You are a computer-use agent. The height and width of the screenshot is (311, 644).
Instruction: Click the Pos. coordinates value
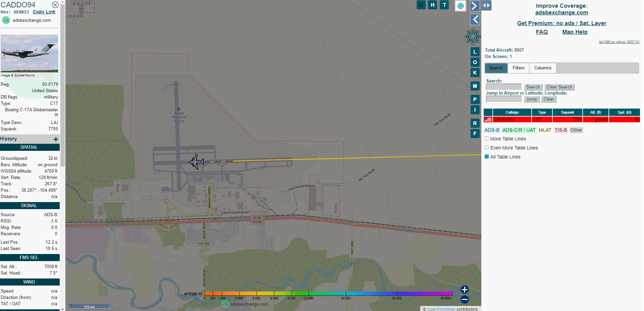click(x=39, y=190)
